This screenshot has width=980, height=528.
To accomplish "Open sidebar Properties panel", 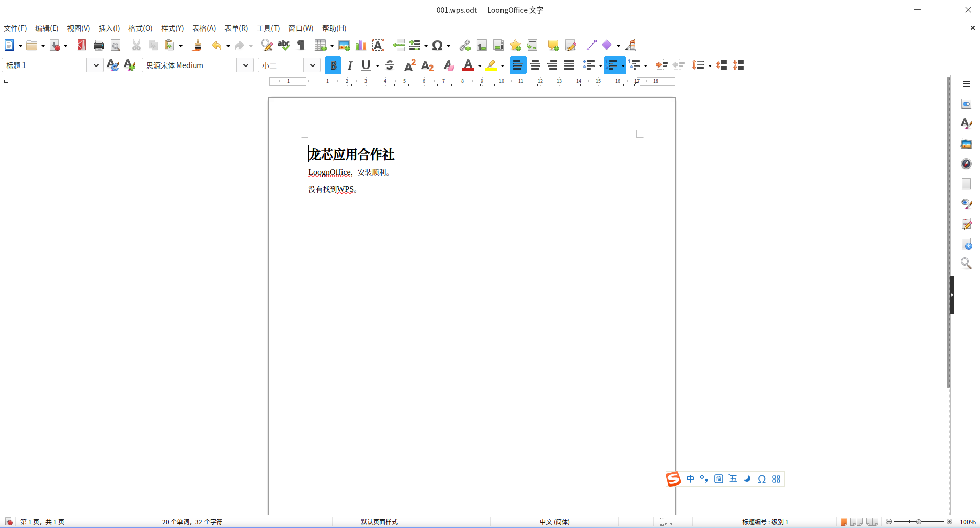I will click(x=966, y=104).
